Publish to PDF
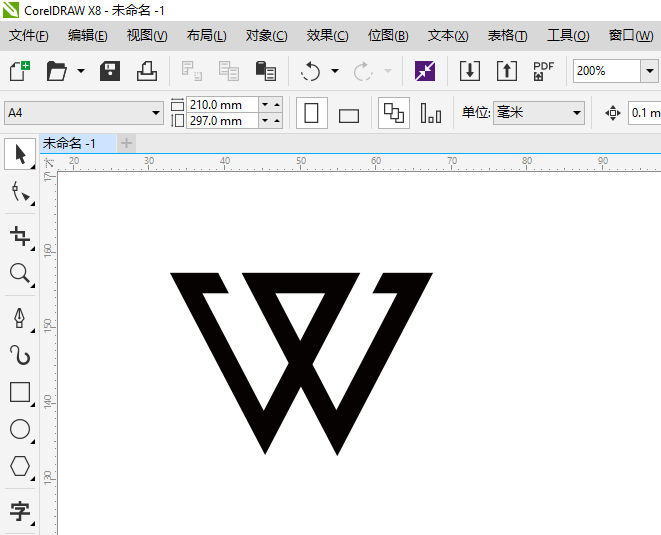661x535 pixels. point(543,71)
